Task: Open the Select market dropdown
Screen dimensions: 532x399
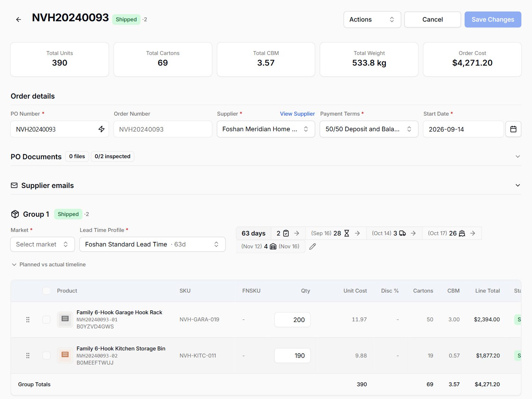Action: pos(43,244)
